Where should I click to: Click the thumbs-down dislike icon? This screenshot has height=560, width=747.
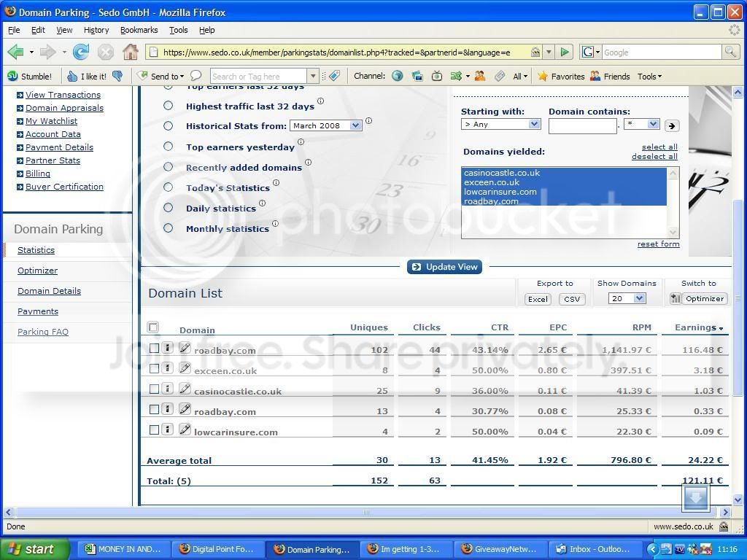coord(117,76)
